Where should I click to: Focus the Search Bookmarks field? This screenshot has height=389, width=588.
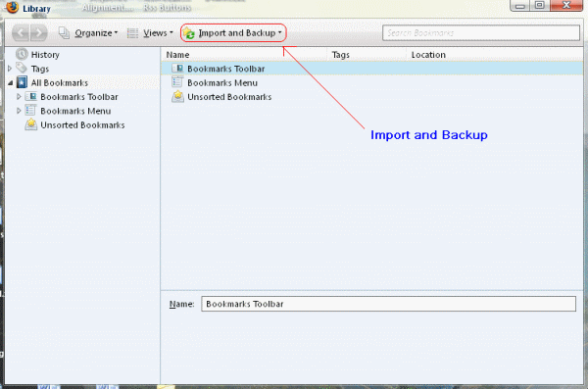(481, 33)
